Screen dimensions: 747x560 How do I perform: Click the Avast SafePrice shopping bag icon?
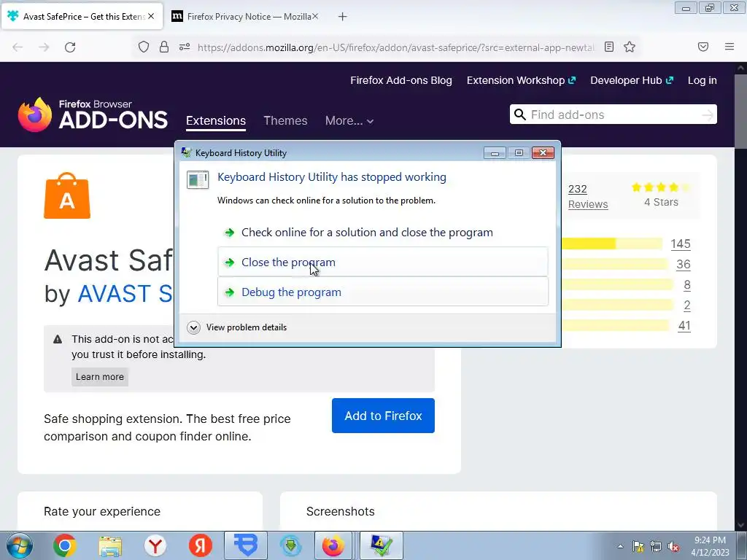click(67, 195)
